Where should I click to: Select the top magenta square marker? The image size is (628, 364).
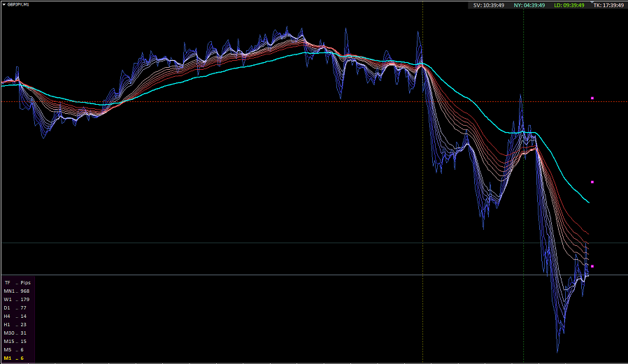tap(592, 98)
